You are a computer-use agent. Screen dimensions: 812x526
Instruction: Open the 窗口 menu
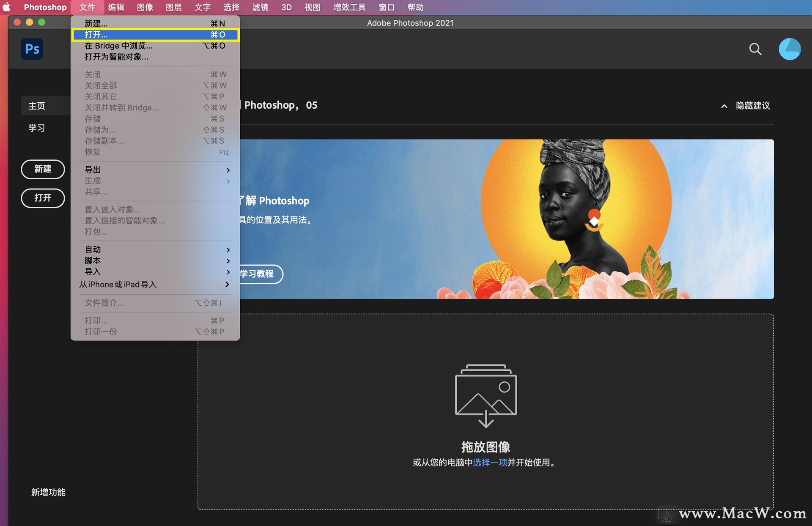click(387, 7)
